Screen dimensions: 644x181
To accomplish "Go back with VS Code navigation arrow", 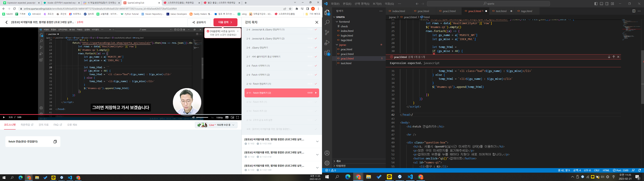I will [x=417, y=4].
